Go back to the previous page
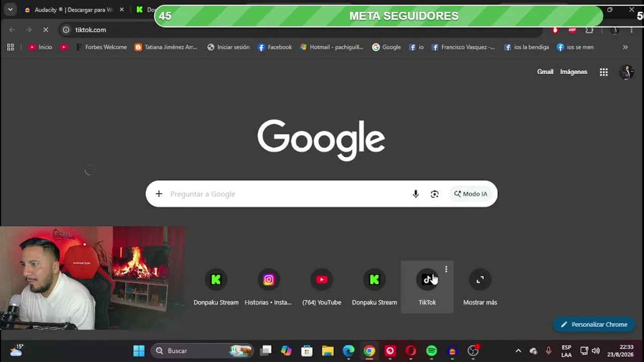This screenshot has height=362, width=644. pos(12,30)
